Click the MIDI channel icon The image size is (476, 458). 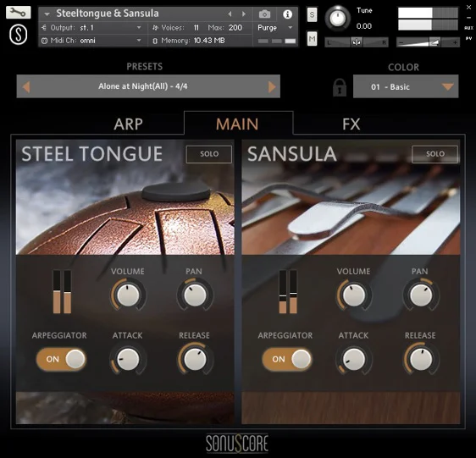point(44,41)
